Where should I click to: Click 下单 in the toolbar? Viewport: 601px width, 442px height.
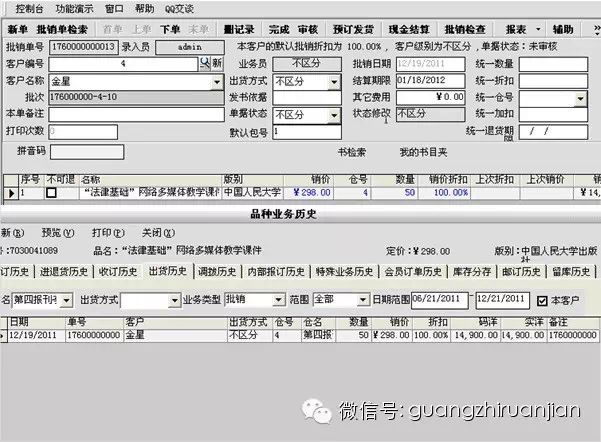coord(170,30)
